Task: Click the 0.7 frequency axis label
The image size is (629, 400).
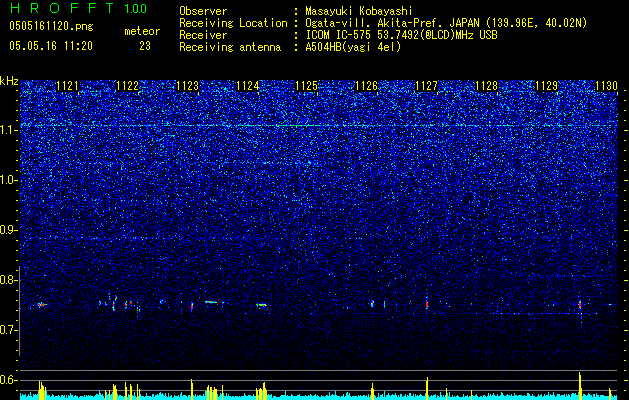Action: click(9, 330)
